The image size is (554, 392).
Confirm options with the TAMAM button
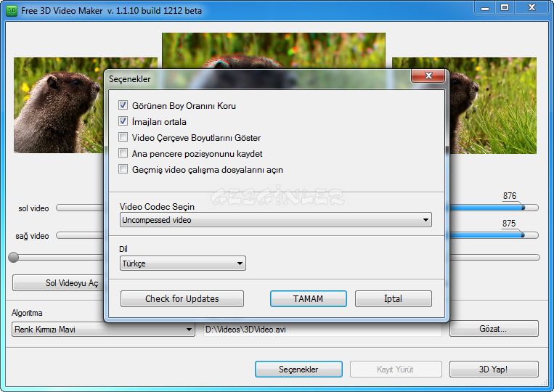click(308, 299)
